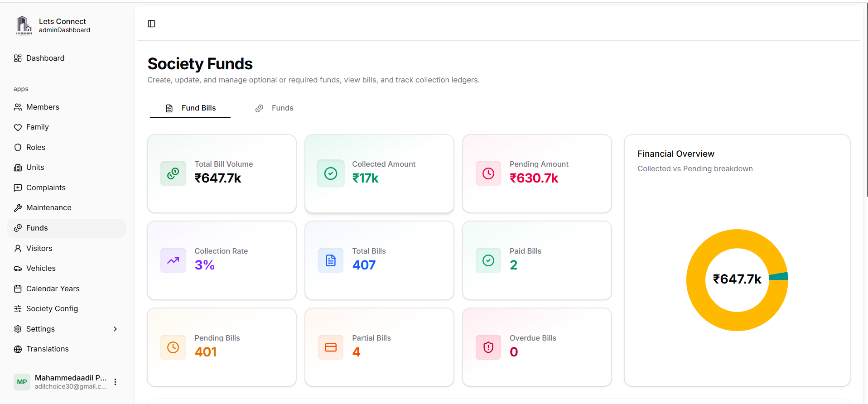
Task: Toggle the sidebar panel icon
Action: coord(152,24)
